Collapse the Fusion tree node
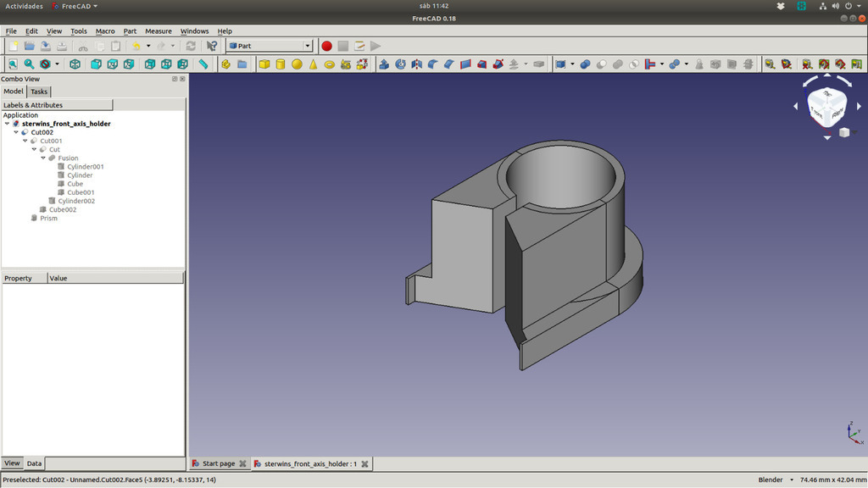868x488 pixels. [x=43, y=158]
